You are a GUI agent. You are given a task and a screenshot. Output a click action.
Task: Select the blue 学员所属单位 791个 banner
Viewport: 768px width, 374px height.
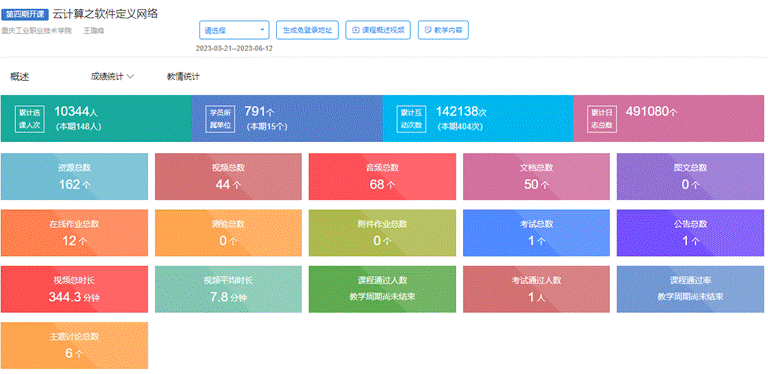pyautogui.click(x=287, y=118)
